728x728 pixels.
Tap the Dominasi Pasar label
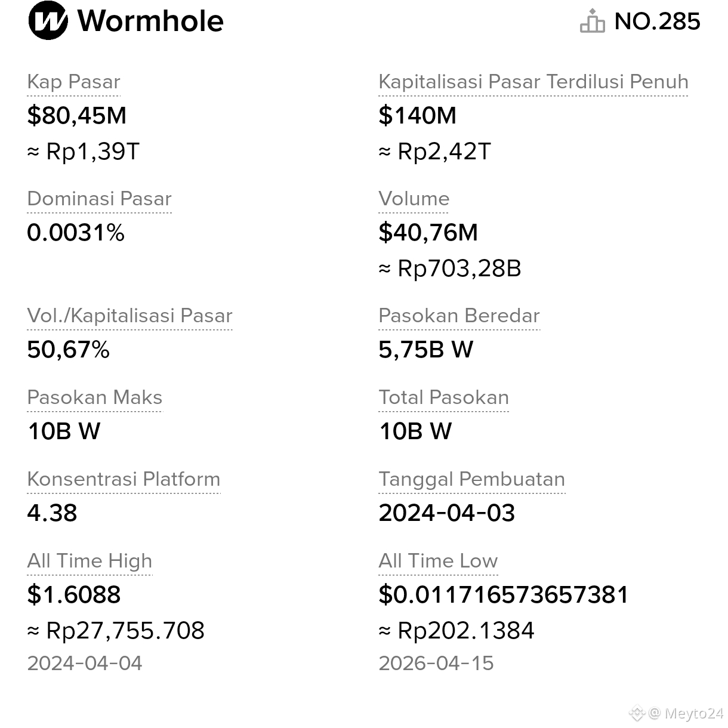coord(100,199)
